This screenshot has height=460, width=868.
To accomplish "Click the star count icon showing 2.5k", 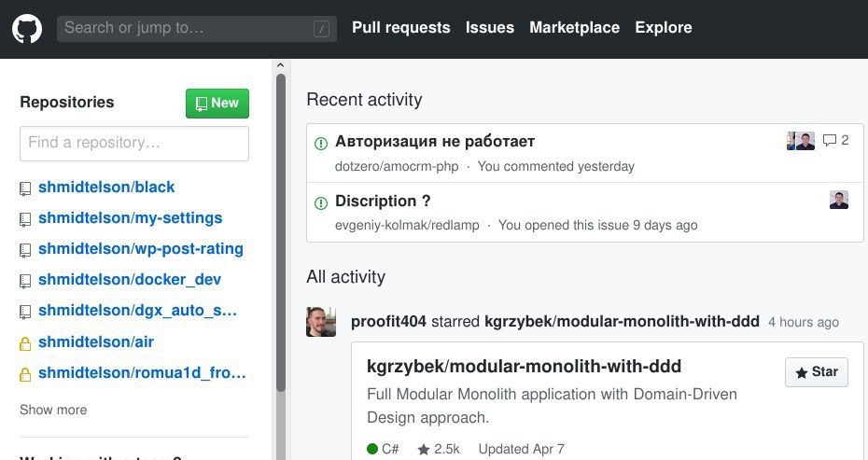I will pyautogui.click(x=424, y=450).
